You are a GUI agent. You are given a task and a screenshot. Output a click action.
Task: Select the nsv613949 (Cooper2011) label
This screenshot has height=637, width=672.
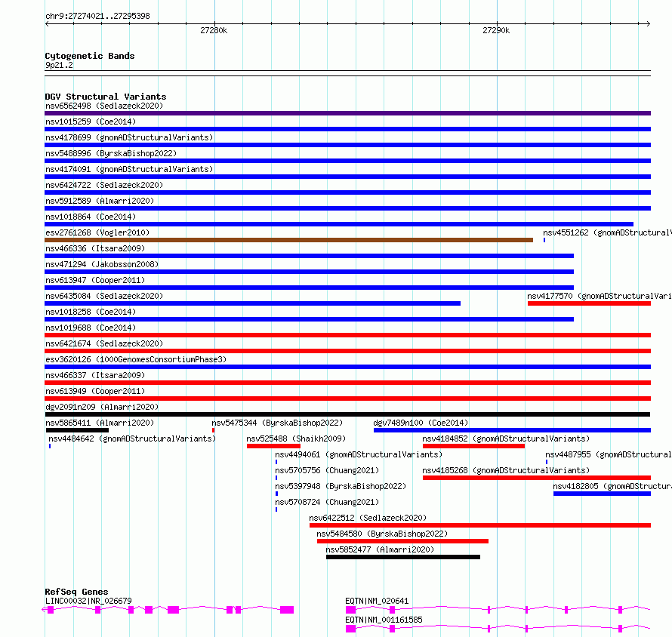pyautogui.click(x=95, y=391)
